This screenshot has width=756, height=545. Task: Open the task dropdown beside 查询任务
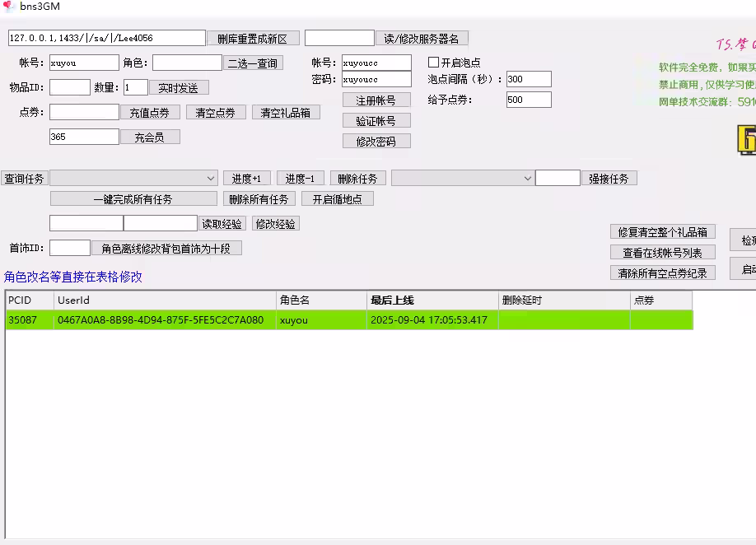tap(133, 178)
